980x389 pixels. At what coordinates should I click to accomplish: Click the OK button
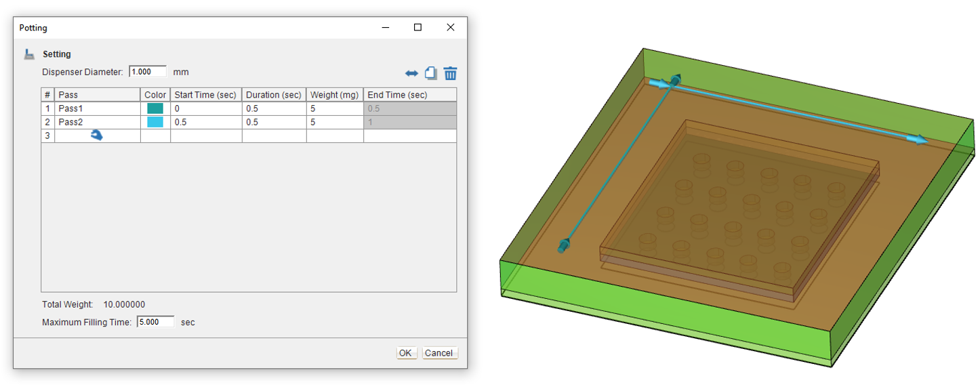coord(406,353)
